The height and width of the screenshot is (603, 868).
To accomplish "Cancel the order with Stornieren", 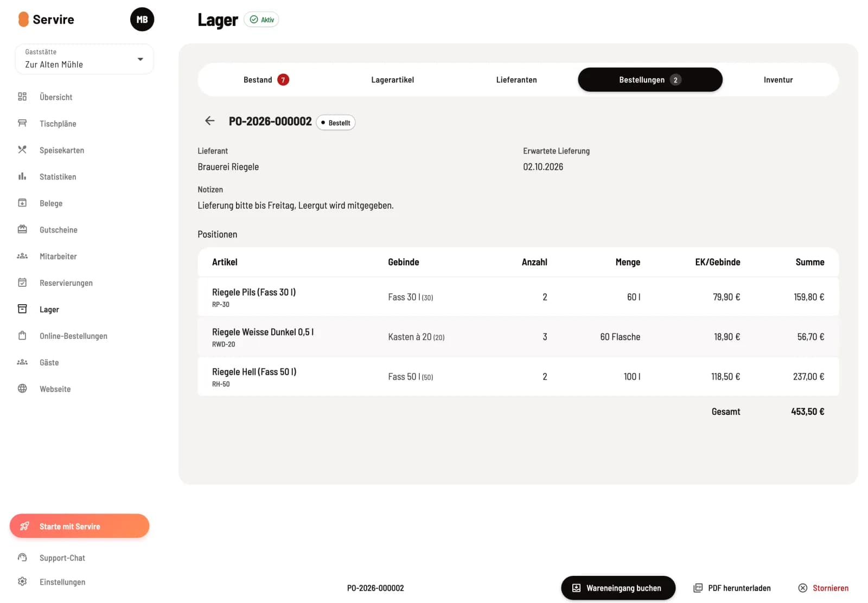I will pyautogui.click(x=824, y=588).
